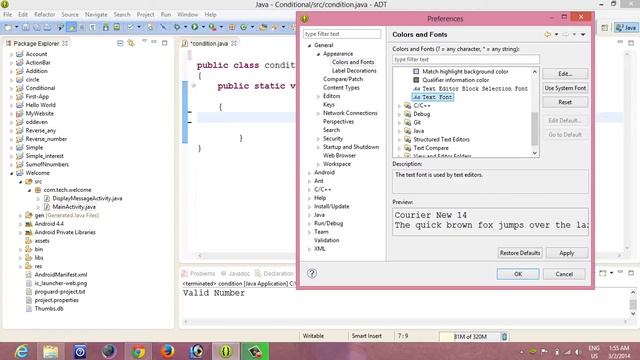Screen dimensions: 640x360
Task: Switch to the Declaration tab
Action: click(274, 273)
